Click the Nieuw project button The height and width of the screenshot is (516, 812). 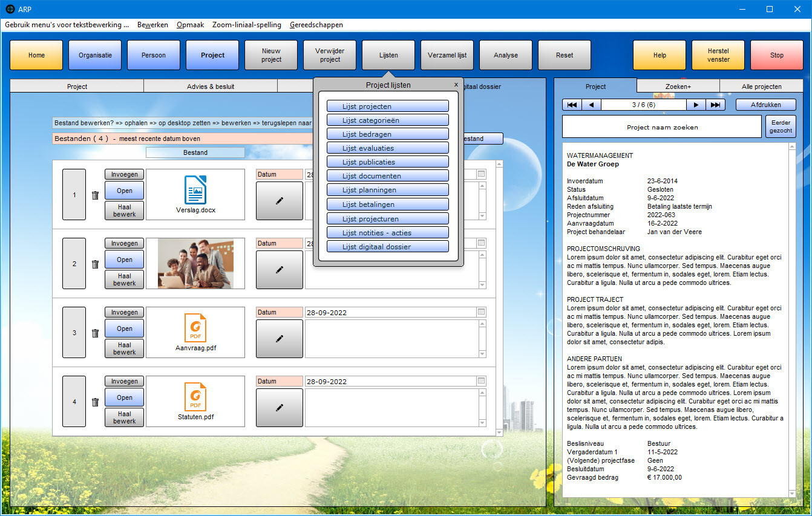coord(271,56)
